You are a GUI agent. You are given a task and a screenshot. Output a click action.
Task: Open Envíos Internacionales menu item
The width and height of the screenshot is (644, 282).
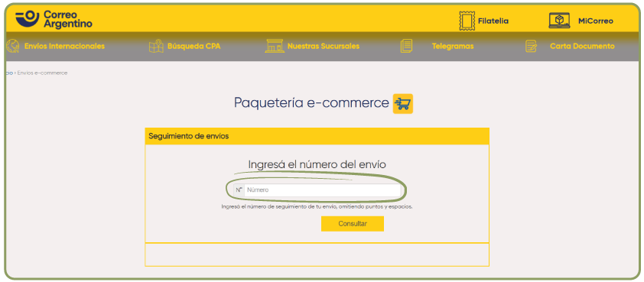coord(64,46)
